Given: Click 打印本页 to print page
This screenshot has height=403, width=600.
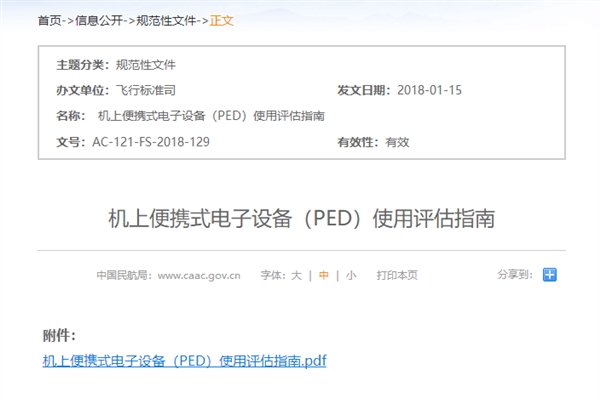Looking at the screenshot, I should click(x=397, y=275).
